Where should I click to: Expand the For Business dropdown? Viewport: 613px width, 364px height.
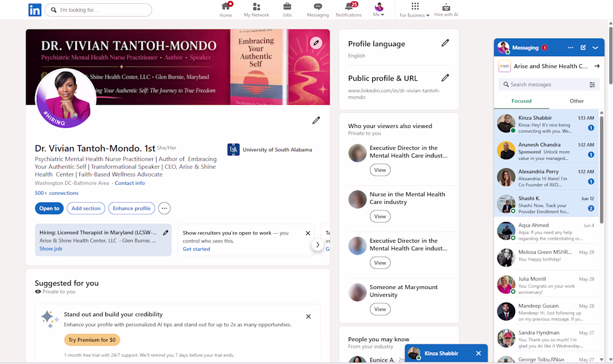415,10
